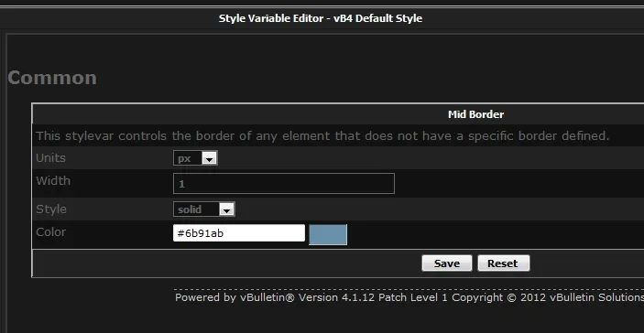Click the Powered by vBulletin footer text
The height and width of the screenshot is (333, 644).
(409, 297)
